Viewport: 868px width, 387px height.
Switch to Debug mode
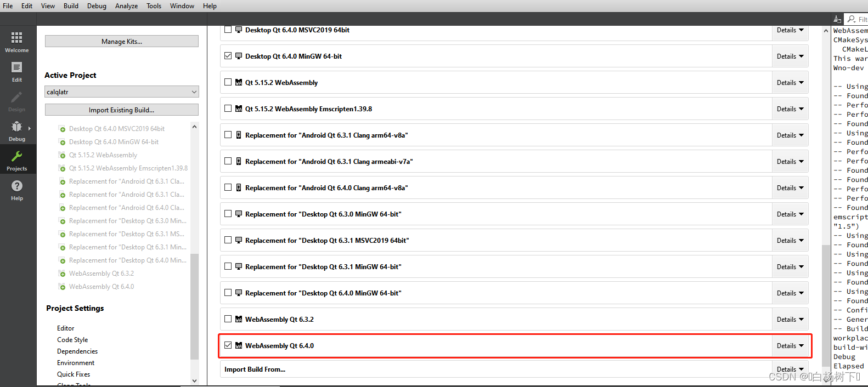pos(17,131)
